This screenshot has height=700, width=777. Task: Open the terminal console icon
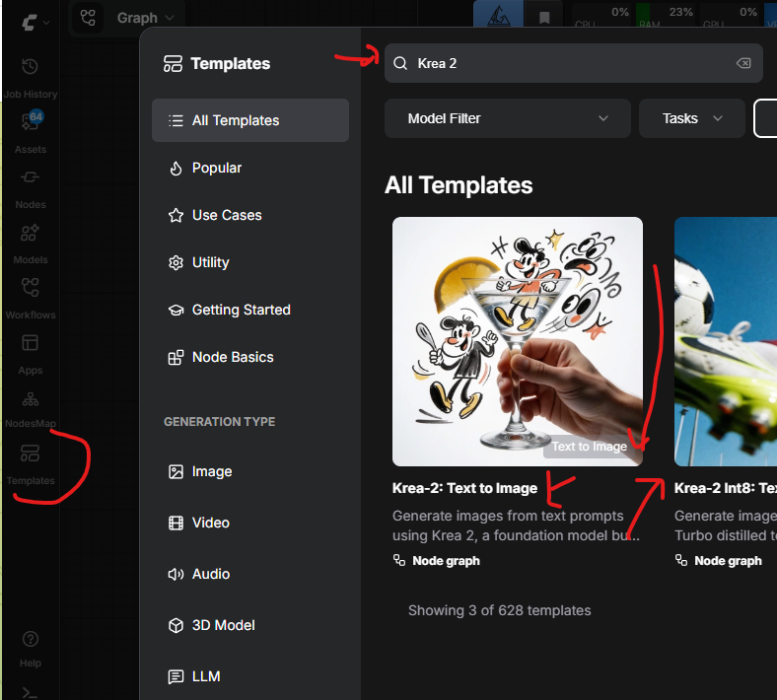click(30, 693)
